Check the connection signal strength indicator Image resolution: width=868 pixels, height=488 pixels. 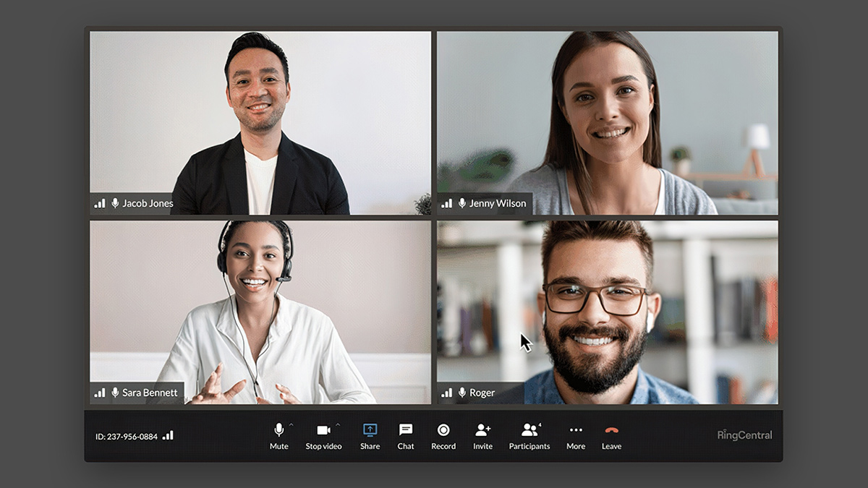168,435
